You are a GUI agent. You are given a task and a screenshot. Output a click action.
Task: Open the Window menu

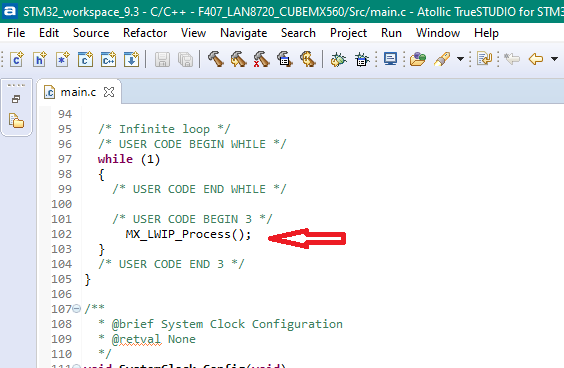[x=438, y=33]
